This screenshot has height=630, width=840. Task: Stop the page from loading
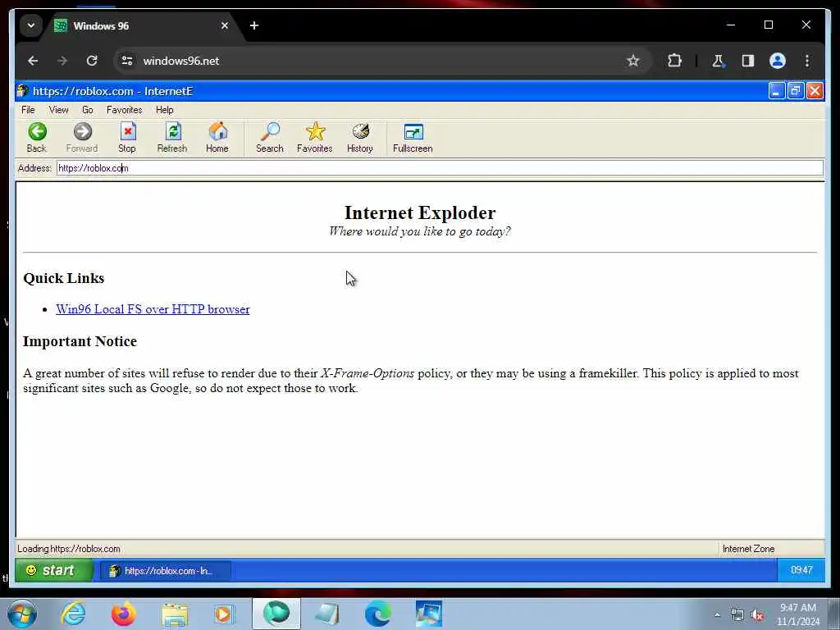[127, 138]
